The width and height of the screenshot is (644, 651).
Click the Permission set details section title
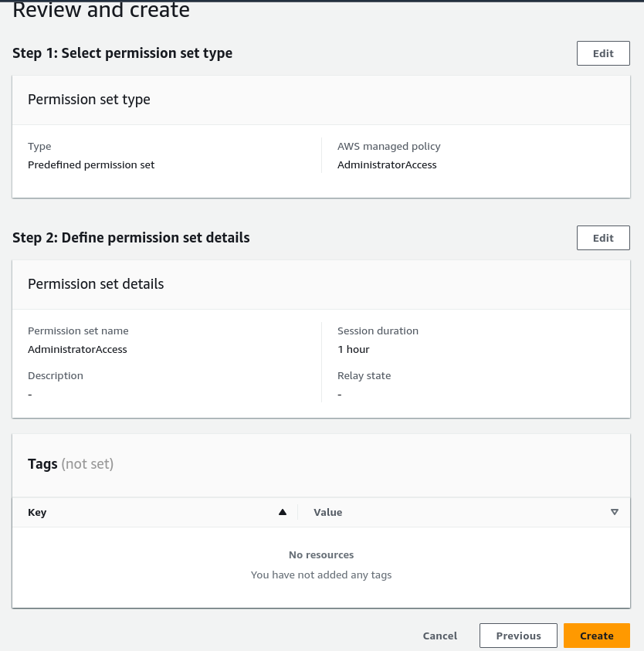(96, 283)
